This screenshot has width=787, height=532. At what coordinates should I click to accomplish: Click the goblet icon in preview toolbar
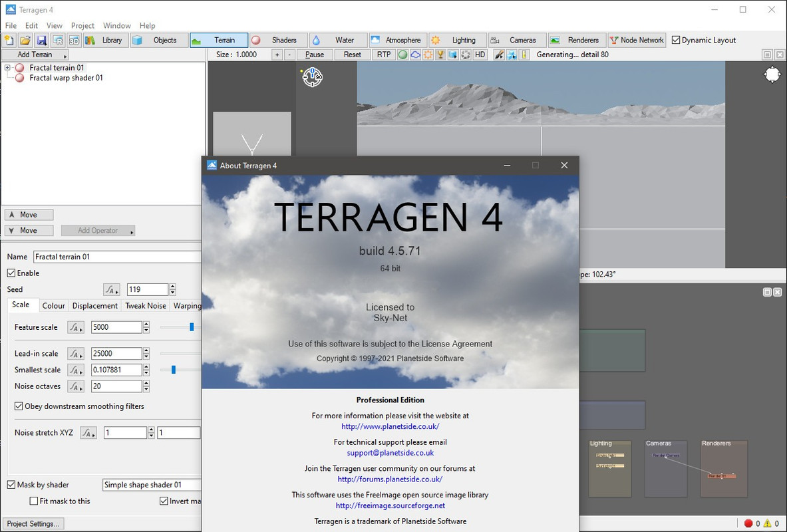click(x=440, y=55)
